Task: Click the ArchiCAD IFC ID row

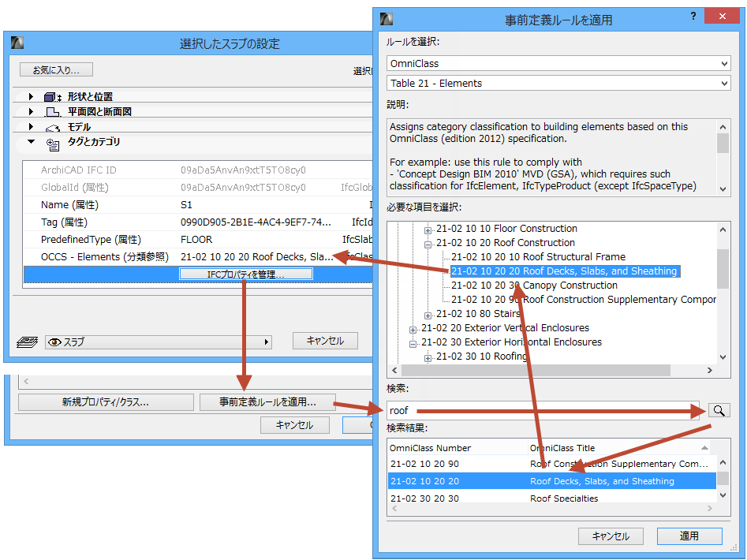Action: (198, 170)
